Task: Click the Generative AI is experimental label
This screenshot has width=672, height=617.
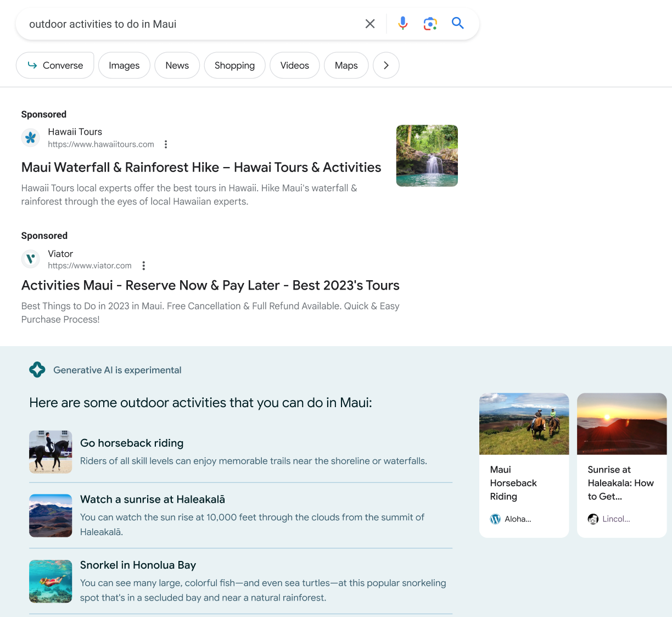Action: (x=117, y=370)
